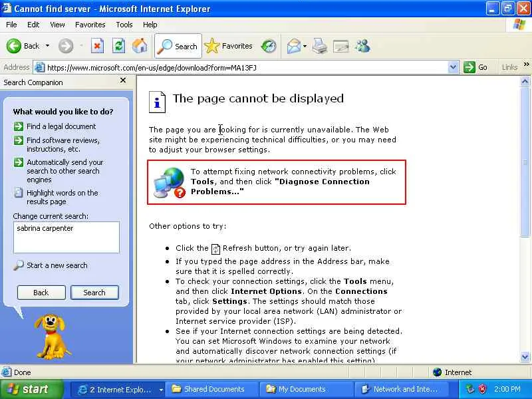Go to the Home page icon
Viewport: 532px width, 399px height.
tap(140, 46)
